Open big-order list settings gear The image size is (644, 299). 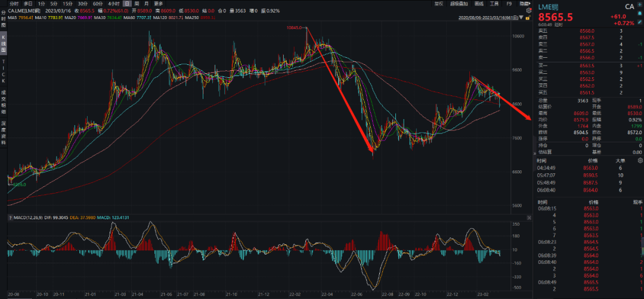[640, 161]
